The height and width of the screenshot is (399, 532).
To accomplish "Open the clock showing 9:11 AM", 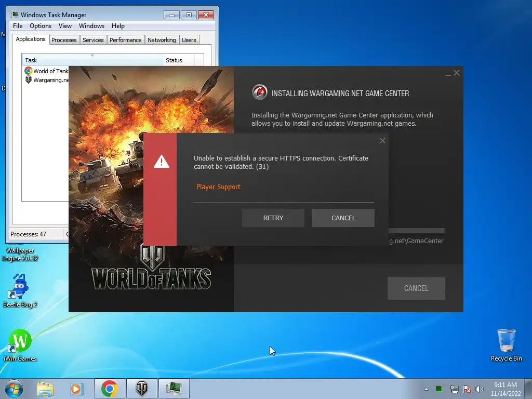I will point(506,389).
